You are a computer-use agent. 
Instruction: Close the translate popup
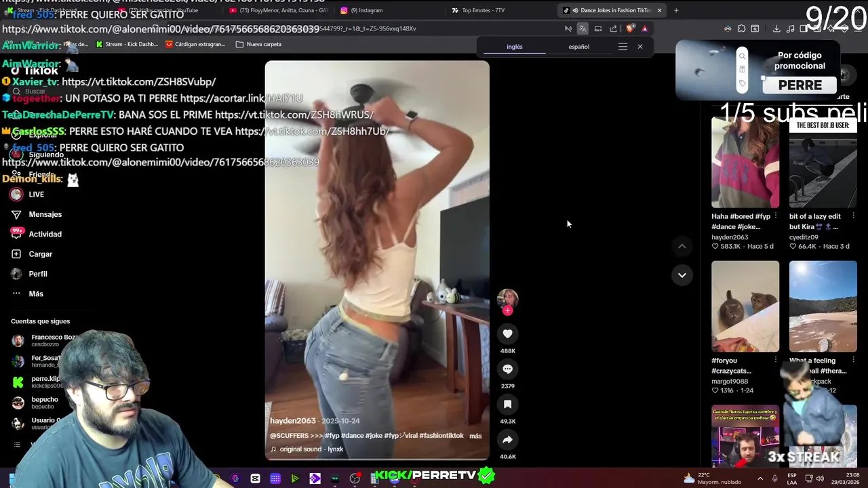pyautogui.click(x=639, y=47)
